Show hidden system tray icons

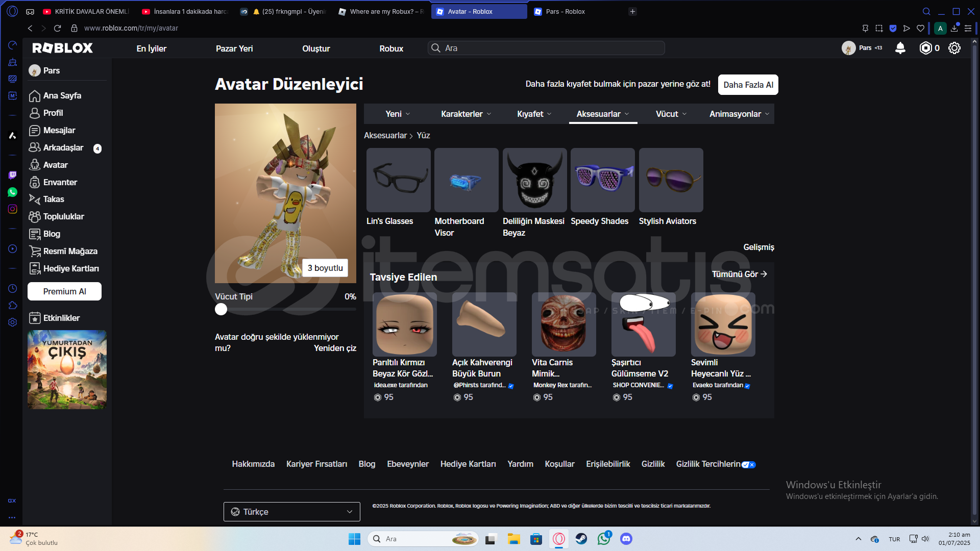coord(859,539)
